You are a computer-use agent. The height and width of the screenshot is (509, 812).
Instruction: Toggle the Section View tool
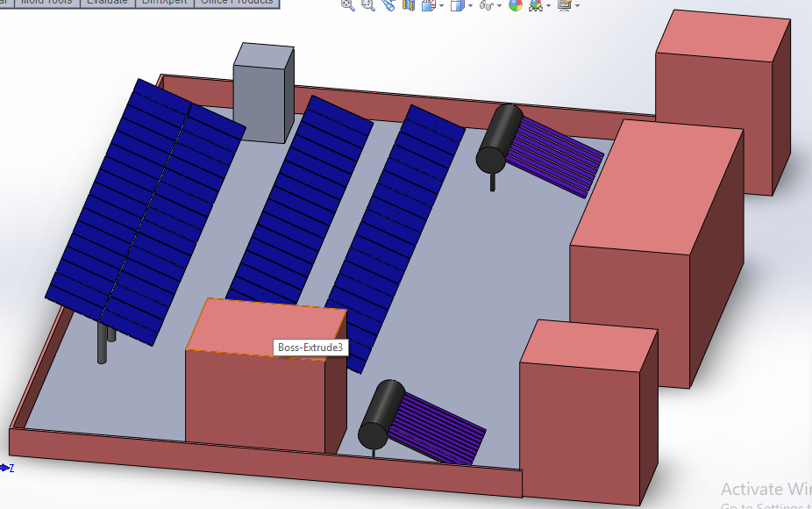coord(409,4)
